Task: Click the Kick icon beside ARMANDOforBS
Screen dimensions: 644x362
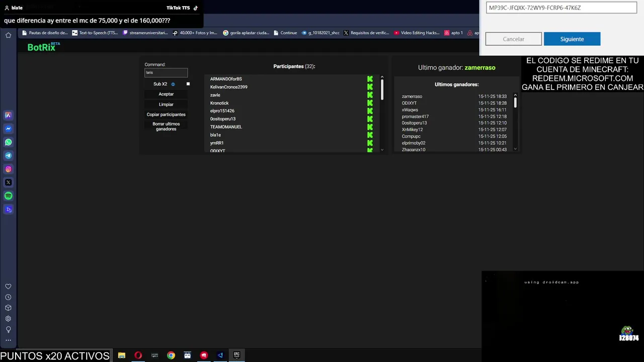Action: [370, 79]
